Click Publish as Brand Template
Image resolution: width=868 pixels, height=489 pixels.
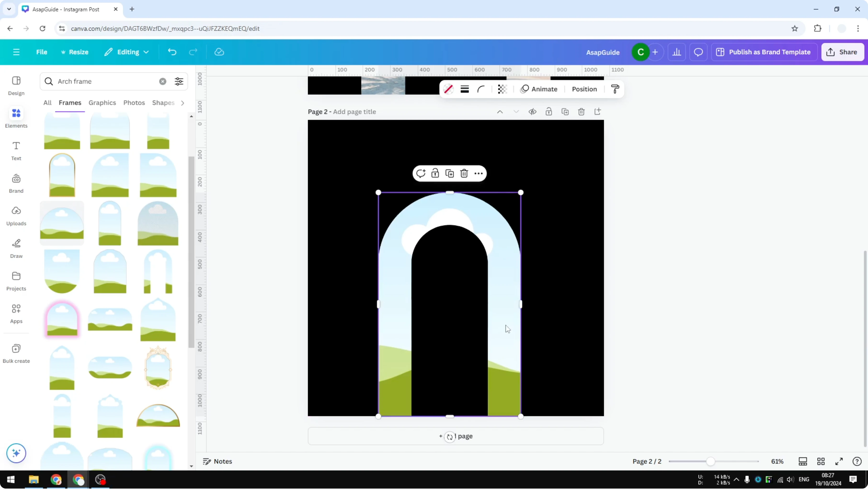764,52
